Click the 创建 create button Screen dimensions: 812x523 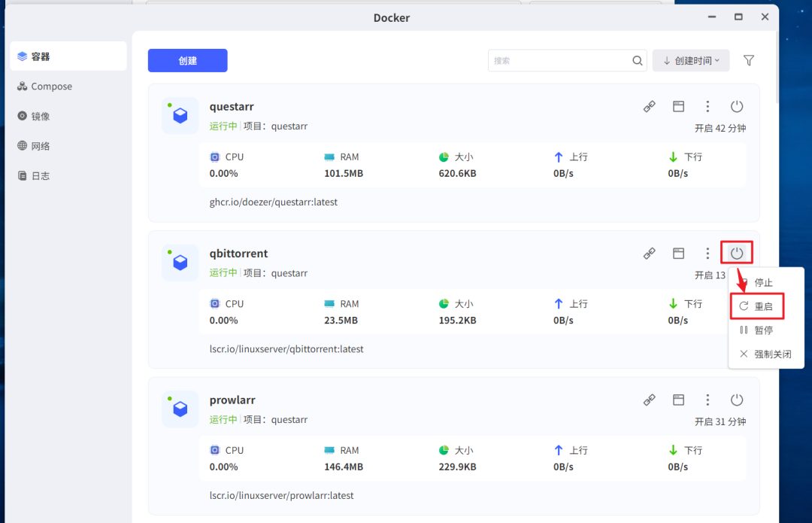click(187, 61)
